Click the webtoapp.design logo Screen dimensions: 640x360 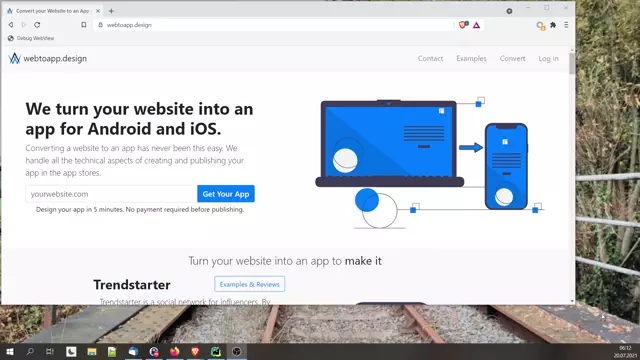48,58
